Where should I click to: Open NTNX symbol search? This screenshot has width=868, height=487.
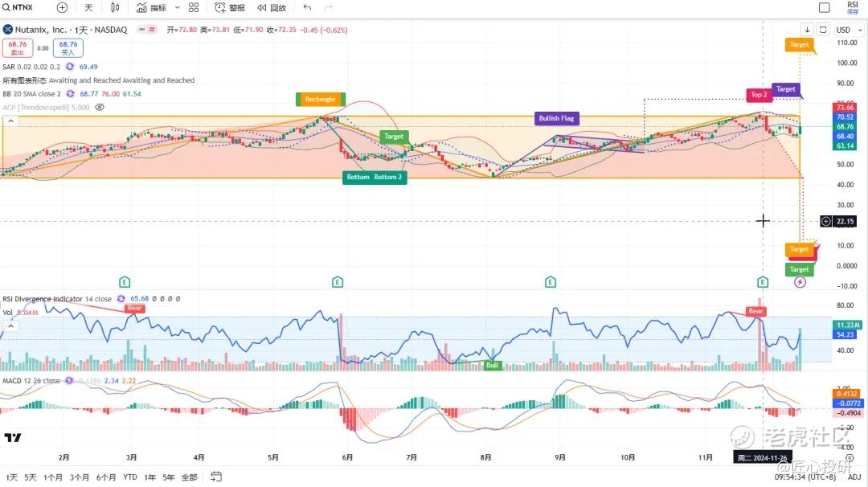click(18, 8)
